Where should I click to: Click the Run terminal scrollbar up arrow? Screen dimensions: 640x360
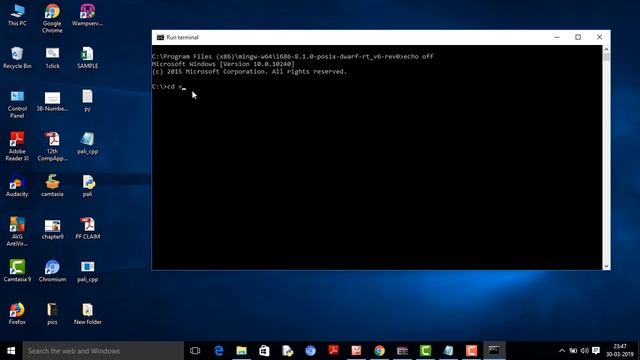(606, 49)
